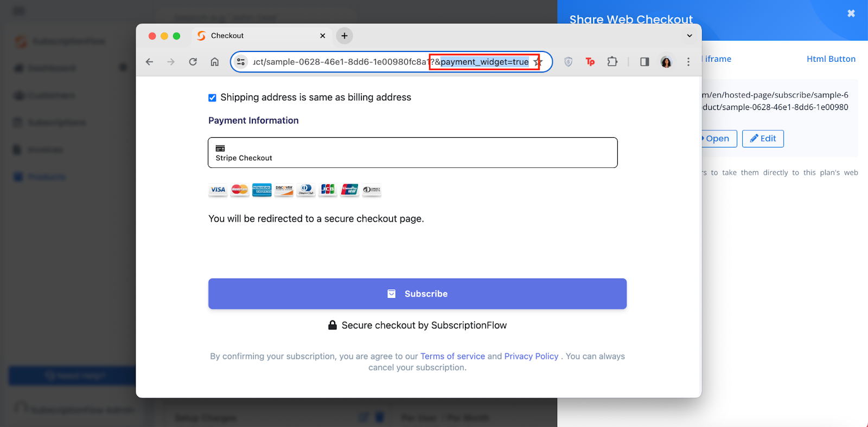Click the address bar URL field
868x427 pixels.
[391, 62]
